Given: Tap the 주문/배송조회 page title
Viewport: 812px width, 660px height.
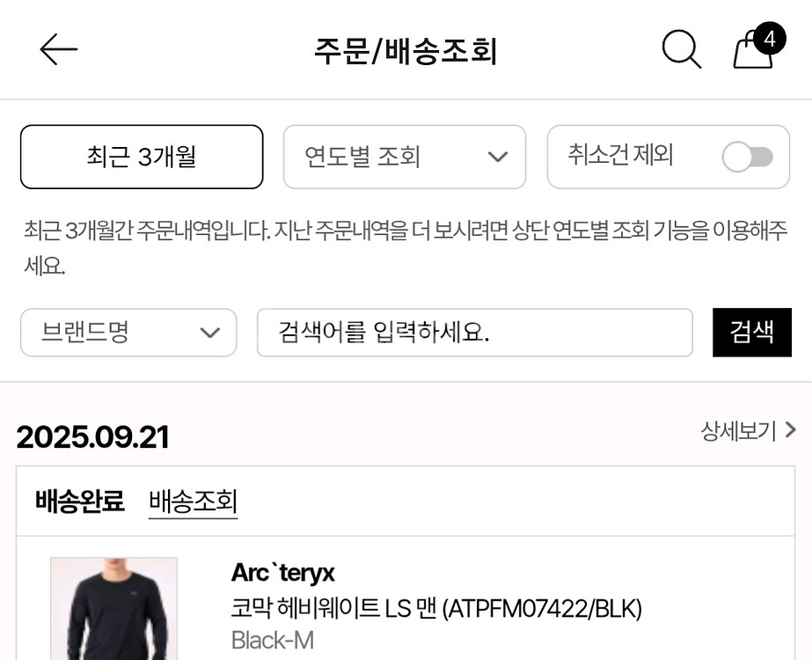Looking at the screenshot, I should pos(406,51).
